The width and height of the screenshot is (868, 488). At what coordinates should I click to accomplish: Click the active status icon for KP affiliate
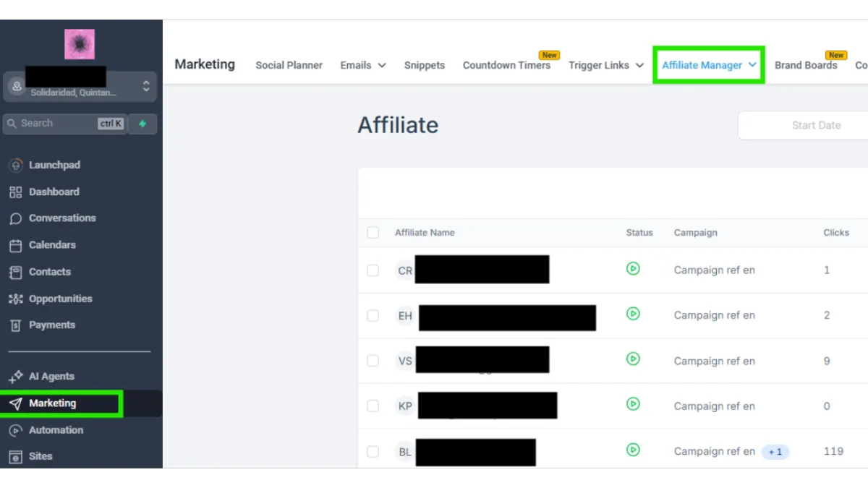pyautogui.click(x=633, y=404)
